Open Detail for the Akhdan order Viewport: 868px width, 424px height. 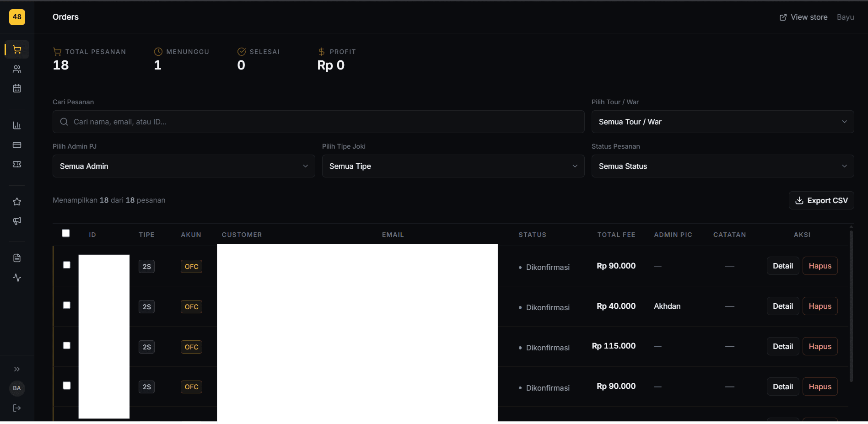[x=783, y=306]
